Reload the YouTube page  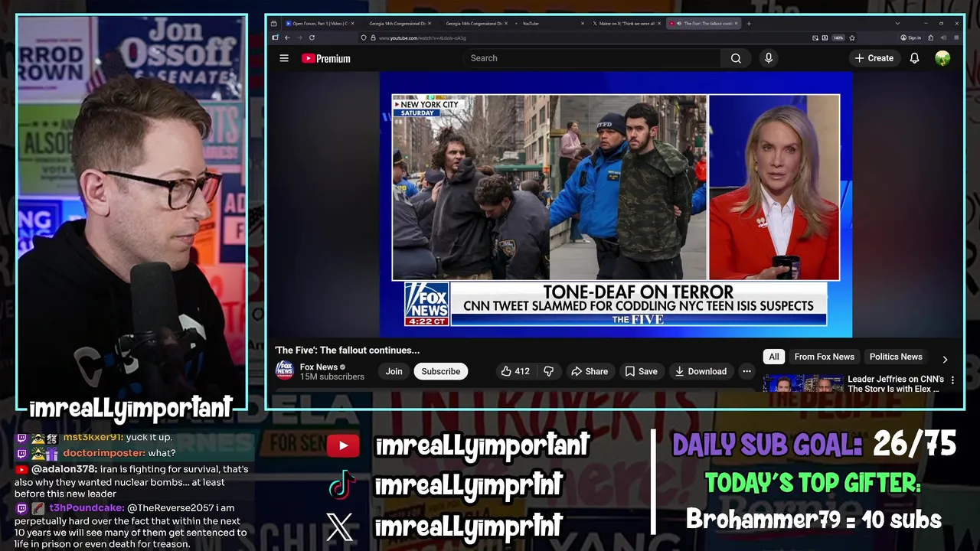[x=312, y=37]
